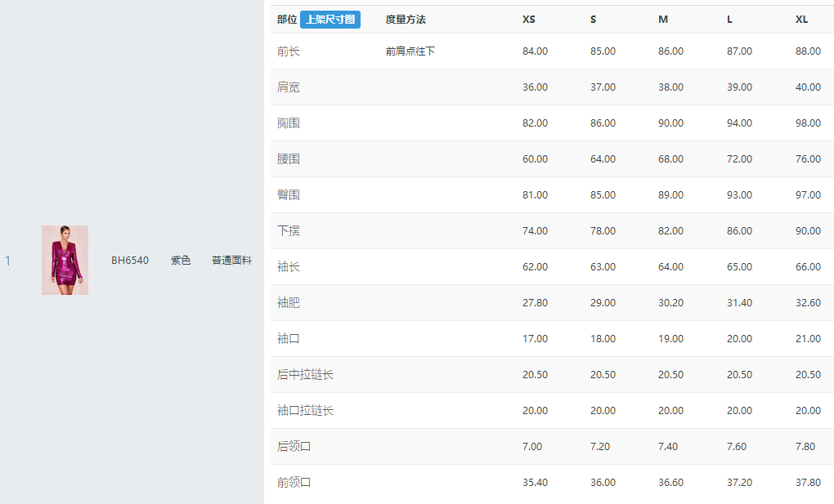Click 下摆 XL value 90.00
This screenshot has width=834, height=504.
click(x=808, y=231)
